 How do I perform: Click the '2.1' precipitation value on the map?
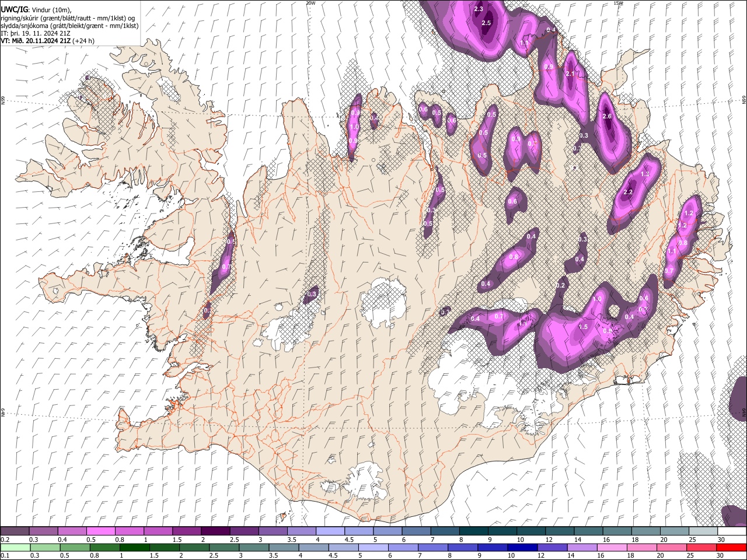[x=571, y=73]
